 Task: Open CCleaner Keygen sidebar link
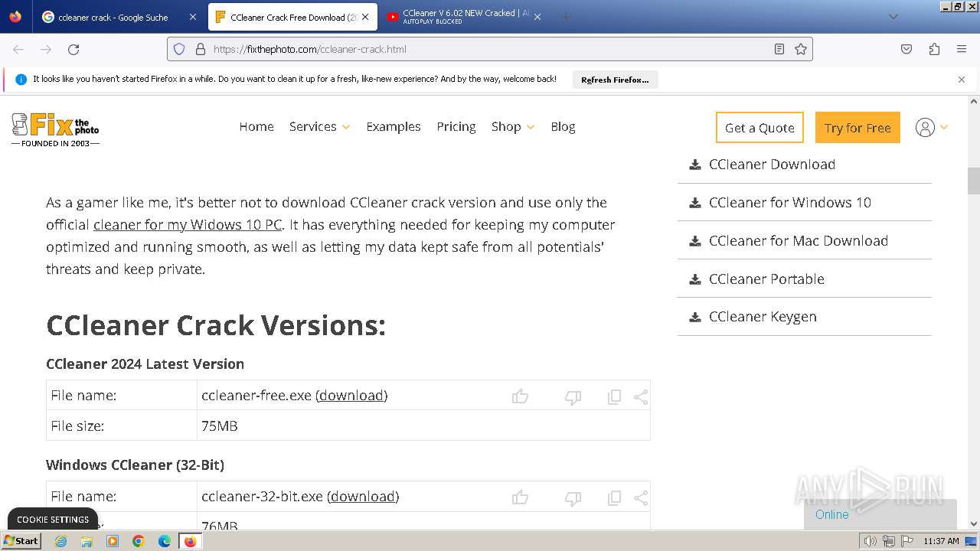(x=763, y=317)
